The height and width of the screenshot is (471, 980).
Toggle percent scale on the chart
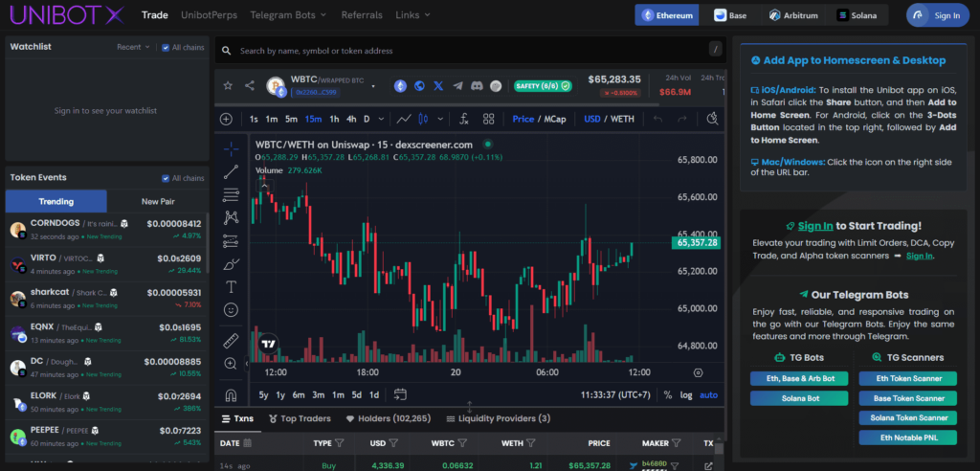[667, 394]
